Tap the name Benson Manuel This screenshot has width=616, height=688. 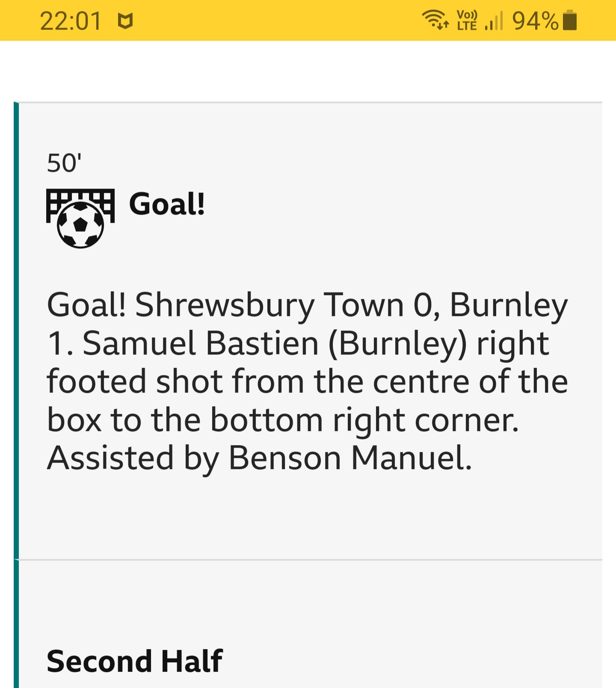[350, 458]
